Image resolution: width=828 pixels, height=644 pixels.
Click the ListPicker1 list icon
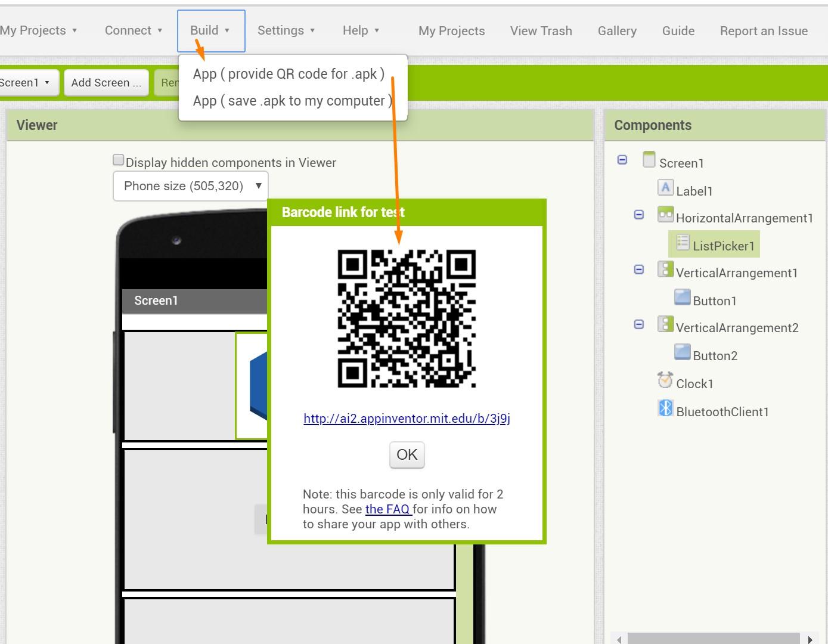click(683, 243)
